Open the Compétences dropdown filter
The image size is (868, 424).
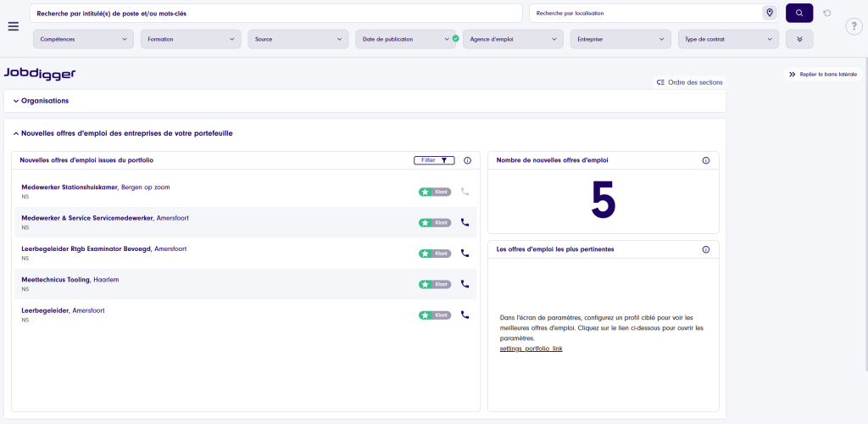pos(84,39)
